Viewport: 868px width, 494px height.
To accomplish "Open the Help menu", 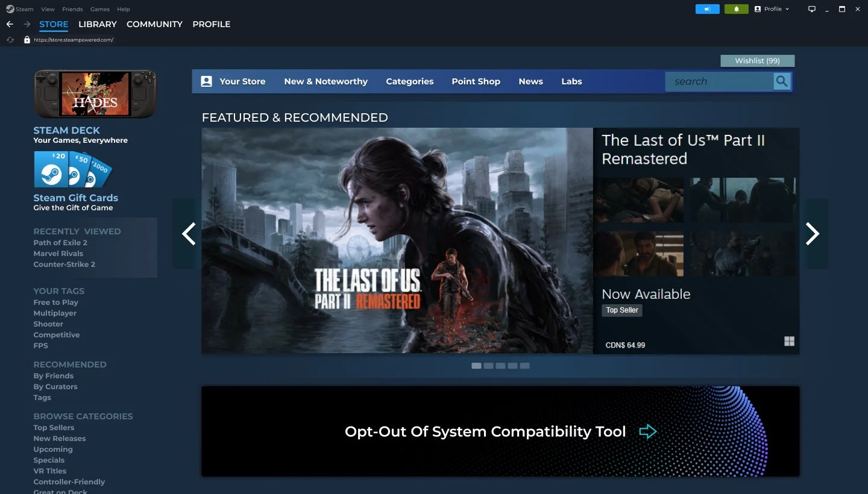I will coord(124,9).
